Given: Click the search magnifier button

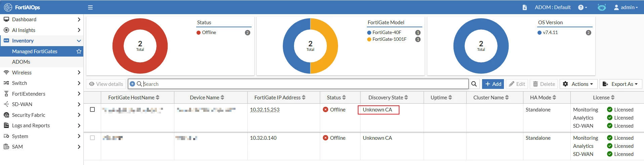Looking at the screenshot, I should pos(474,84).
